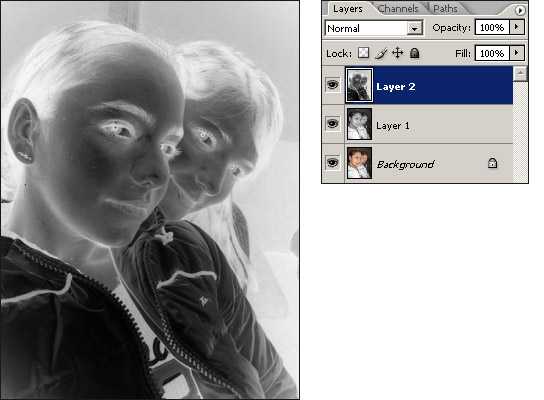This screenshot has height=400, width=544.
Task: Toggle lock position move icon
Action: tap(397, 53)
